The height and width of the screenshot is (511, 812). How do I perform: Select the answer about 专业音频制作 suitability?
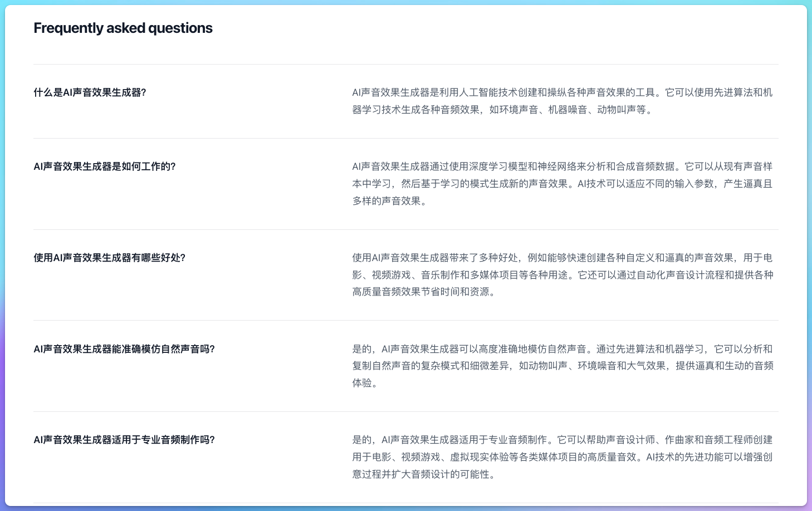(x=561, y=457)
